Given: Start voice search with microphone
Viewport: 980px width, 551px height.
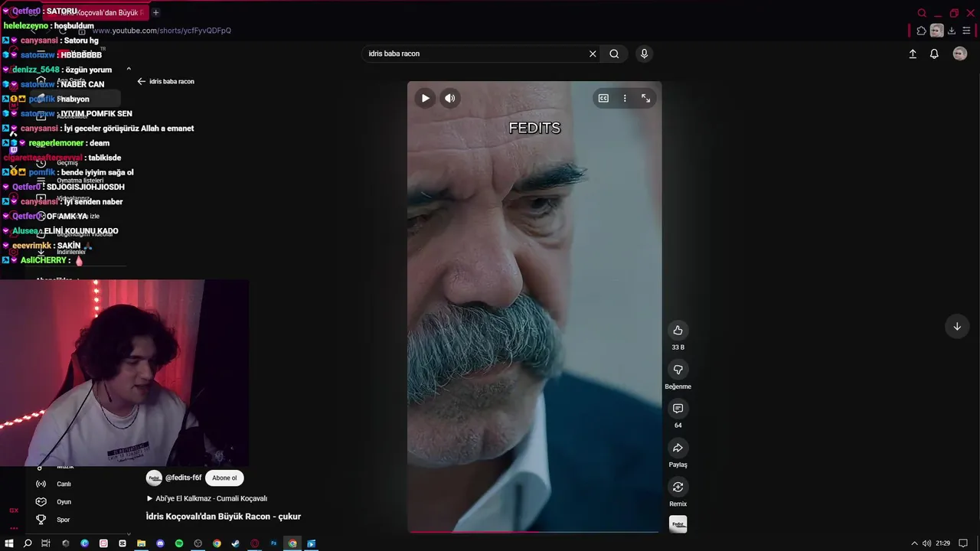Looking at the screenshot, I should pos(644,54).
